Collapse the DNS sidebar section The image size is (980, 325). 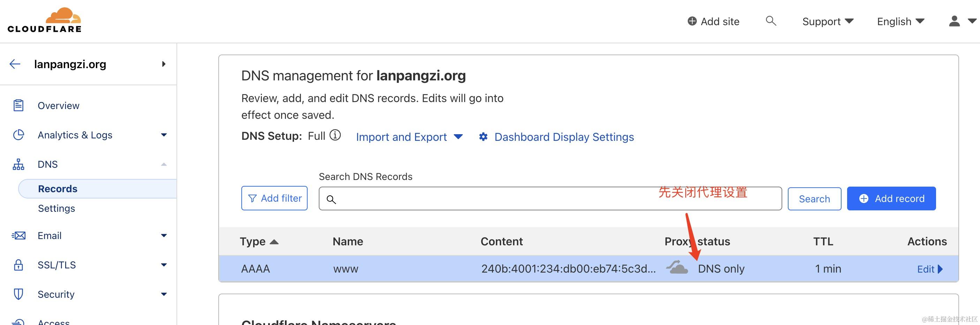[x=164, y=164]
